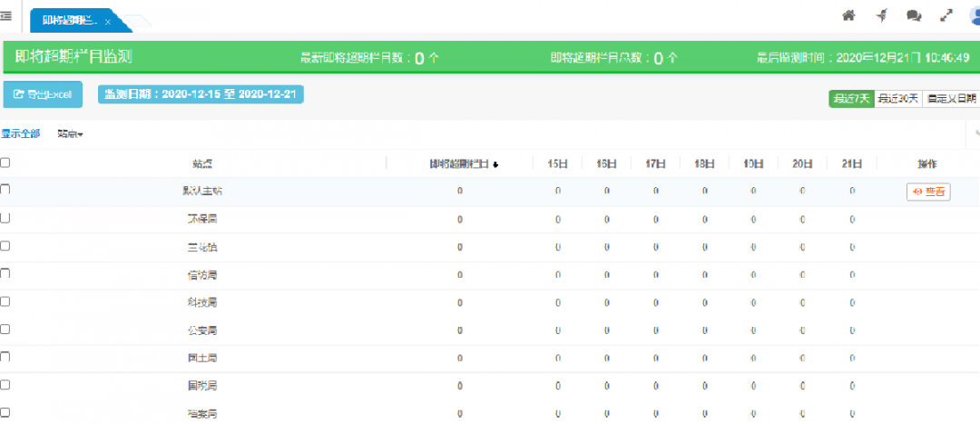The width and height of the screenshot is (980, 424).
Task: Tick the select-all checkbox in table header
Action: [5, 163]
